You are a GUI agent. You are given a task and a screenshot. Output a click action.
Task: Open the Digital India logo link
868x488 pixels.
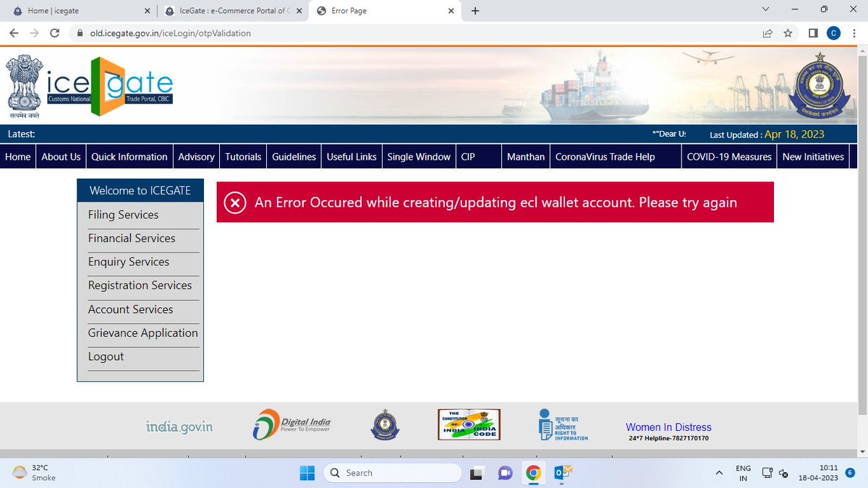[292, 424]
